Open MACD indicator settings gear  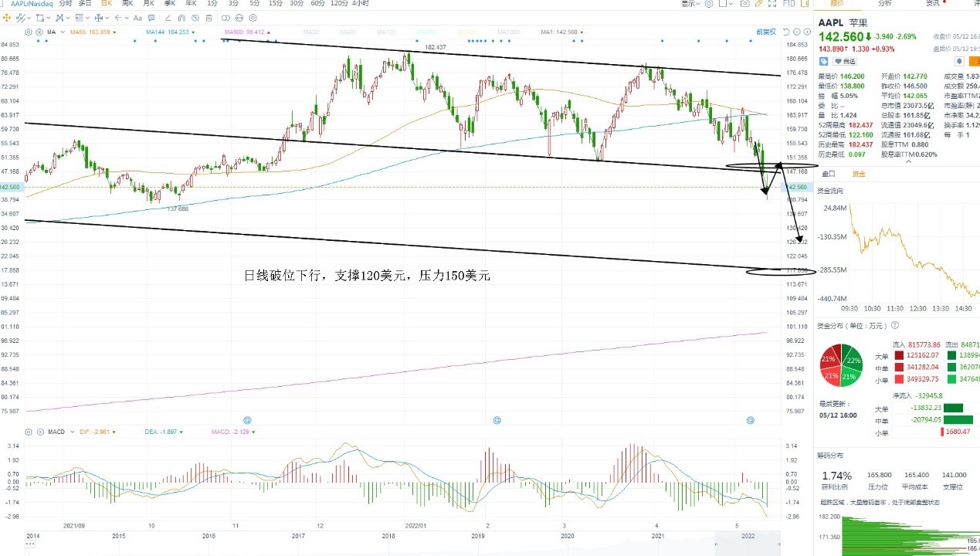[x=29, y=432]
